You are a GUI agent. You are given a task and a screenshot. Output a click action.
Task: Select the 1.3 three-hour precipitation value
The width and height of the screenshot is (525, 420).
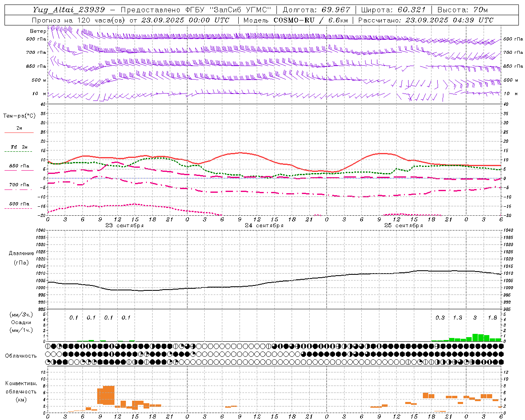(x=457, y=318)
